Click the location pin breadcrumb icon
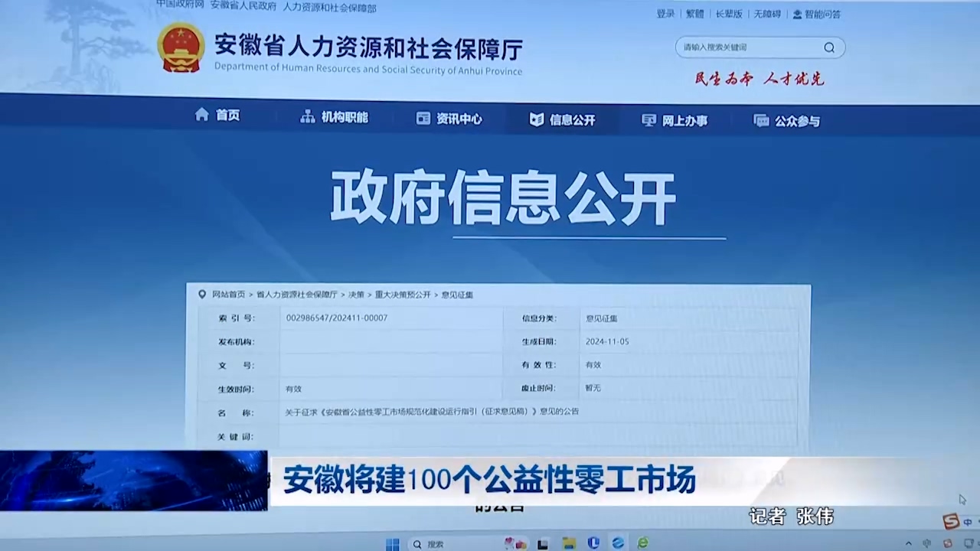The image size is (980, 551). [202, 295]
